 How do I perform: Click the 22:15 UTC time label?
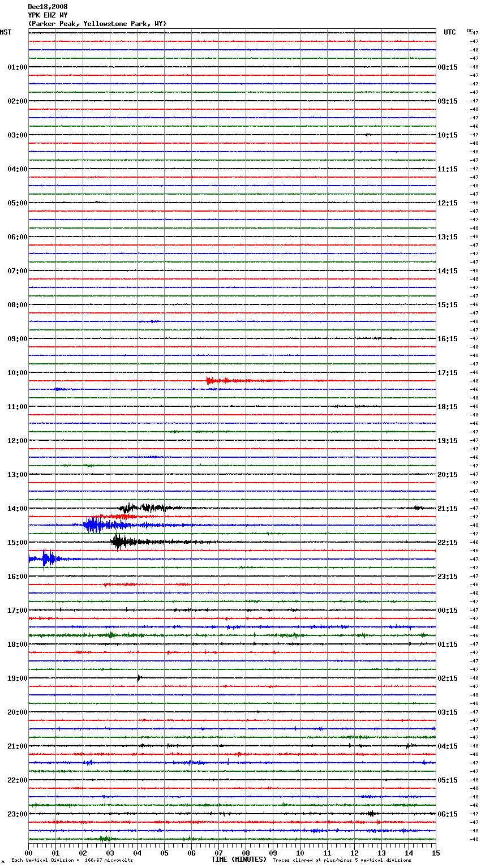(x=448, y=543)
